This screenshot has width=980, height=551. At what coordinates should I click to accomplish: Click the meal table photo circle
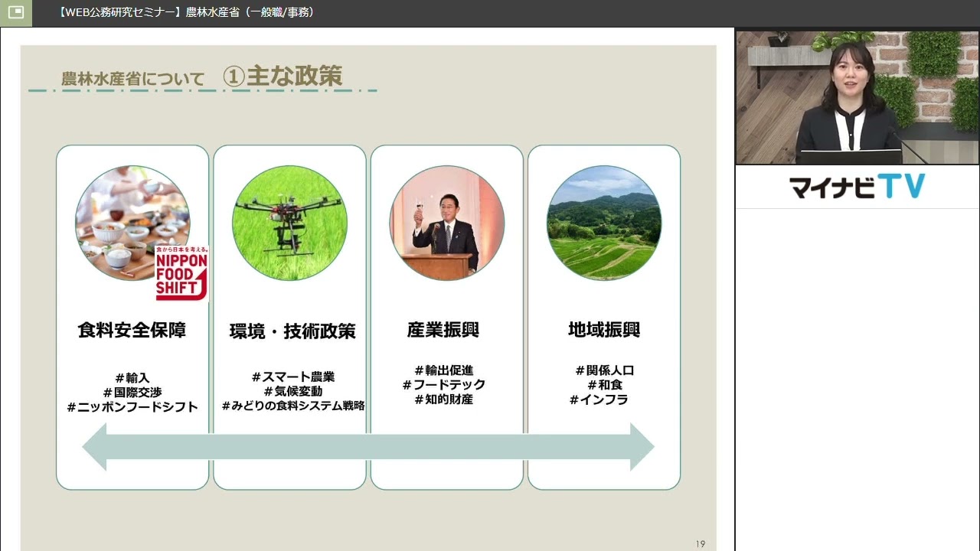tap(132, 223)
